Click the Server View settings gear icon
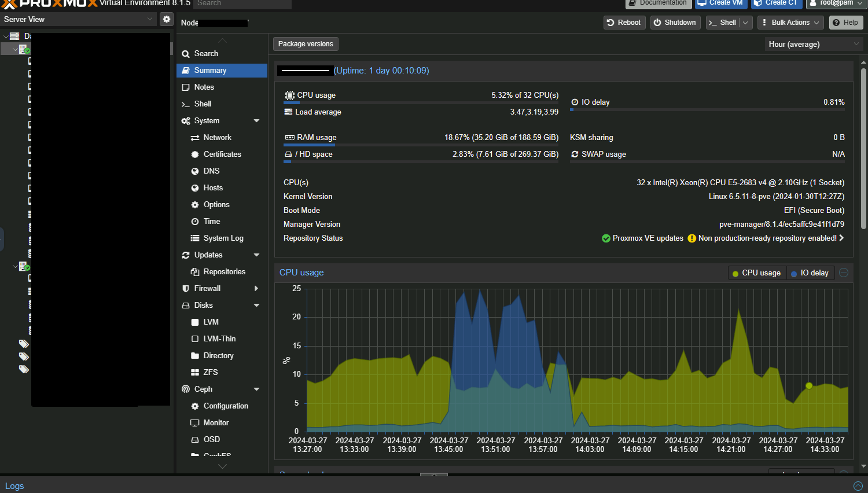The width and height of the screenshot is (868, 493). (x=167, y=19)
